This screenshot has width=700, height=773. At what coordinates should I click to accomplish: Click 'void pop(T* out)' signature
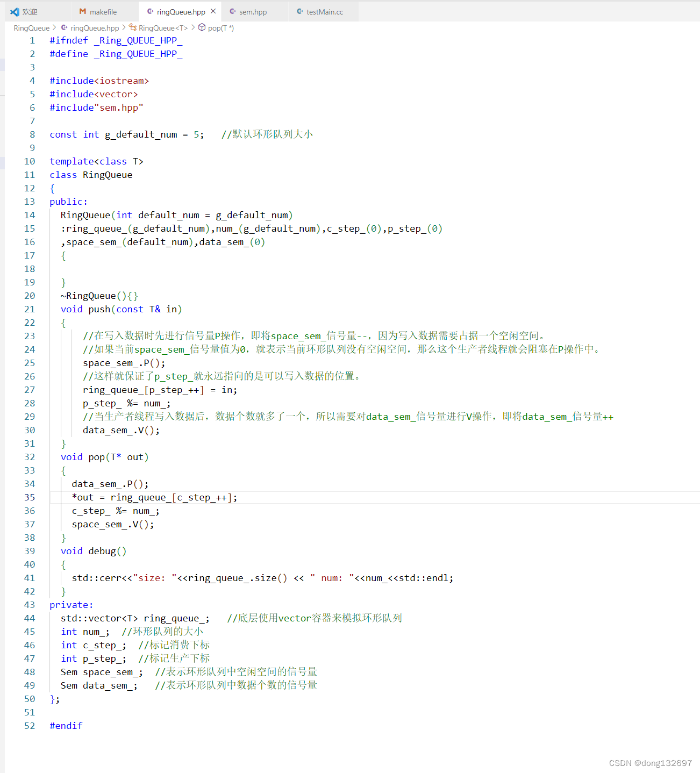(x=105, y=457)
